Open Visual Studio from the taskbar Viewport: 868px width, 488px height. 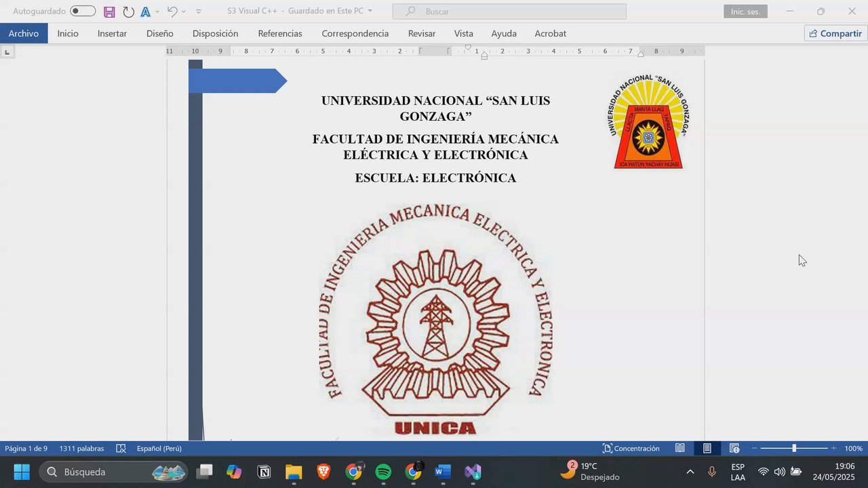point(473,472)
